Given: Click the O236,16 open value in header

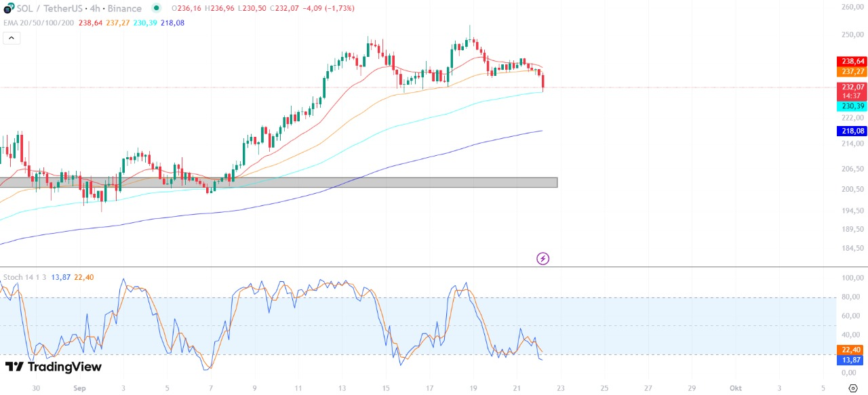Looking at the screenshot, I should (185, 9).
